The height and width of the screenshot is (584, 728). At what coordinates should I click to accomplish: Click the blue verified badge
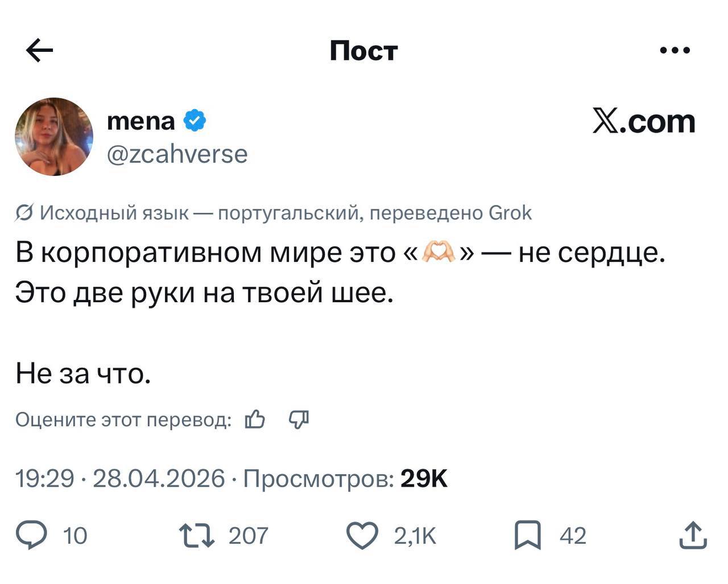click(195, 121)
